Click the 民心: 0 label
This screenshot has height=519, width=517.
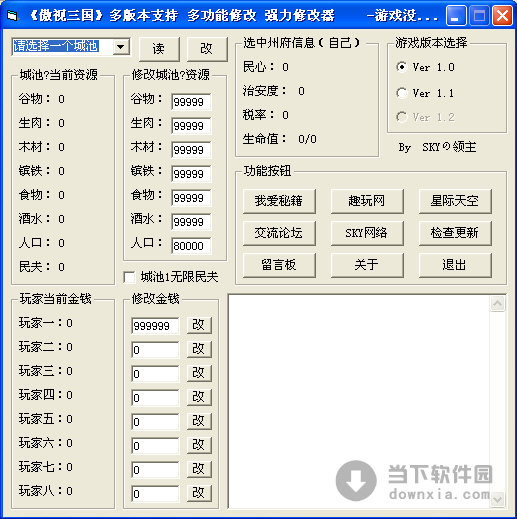coord(266,67)
